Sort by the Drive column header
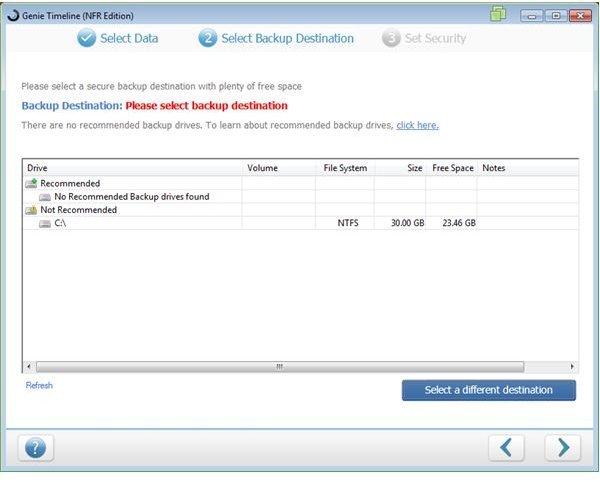The width and height of the screenshot is (600, 482). point(132,168)
